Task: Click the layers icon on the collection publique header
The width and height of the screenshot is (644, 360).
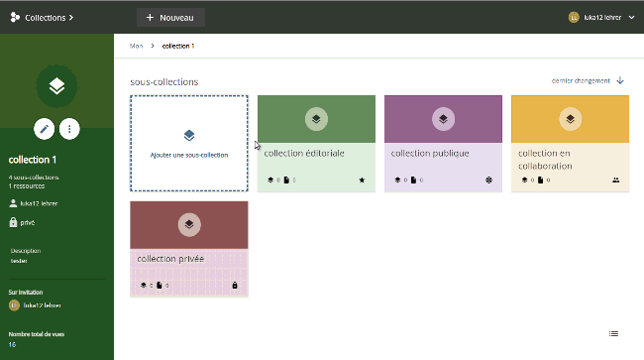Action: tap(443, 119)
